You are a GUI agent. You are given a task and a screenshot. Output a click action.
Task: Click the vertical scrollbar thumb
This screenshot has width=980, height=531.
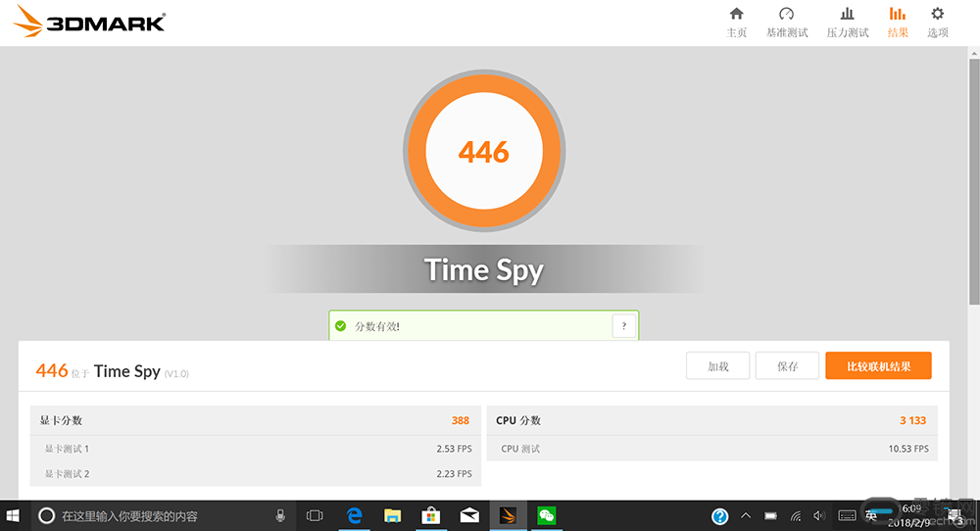(974, 181)
